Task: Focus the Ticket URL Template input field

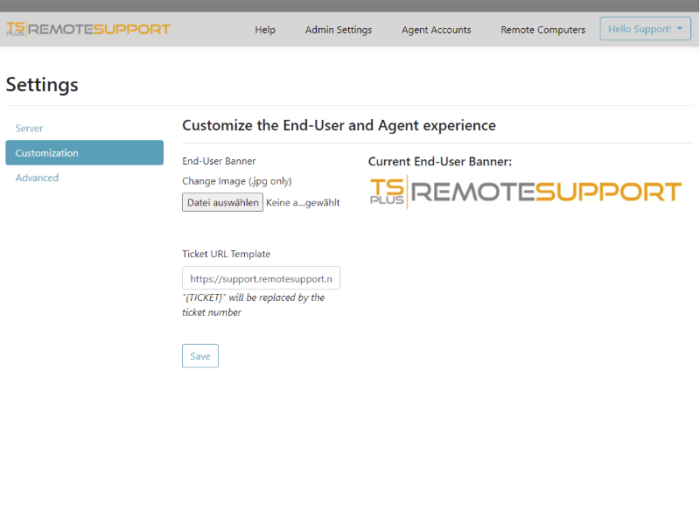Action: 261,278
